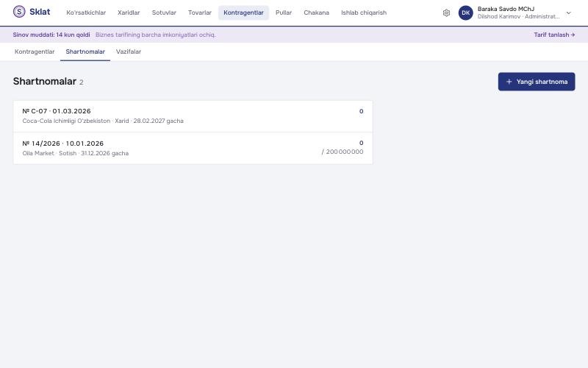Open the Pullar section
588x368 pixels.
pyautogui.click(x=284, y=13)
